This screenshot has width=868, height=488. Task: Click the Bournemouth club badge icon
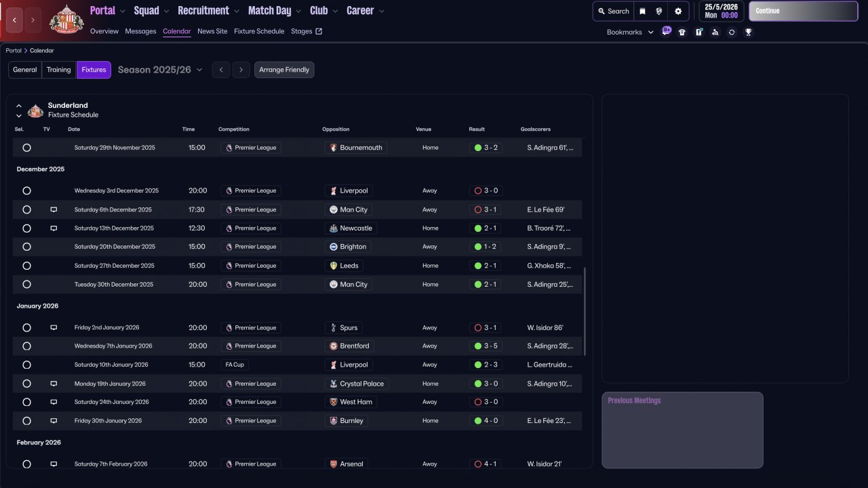(x=333, y=148)
